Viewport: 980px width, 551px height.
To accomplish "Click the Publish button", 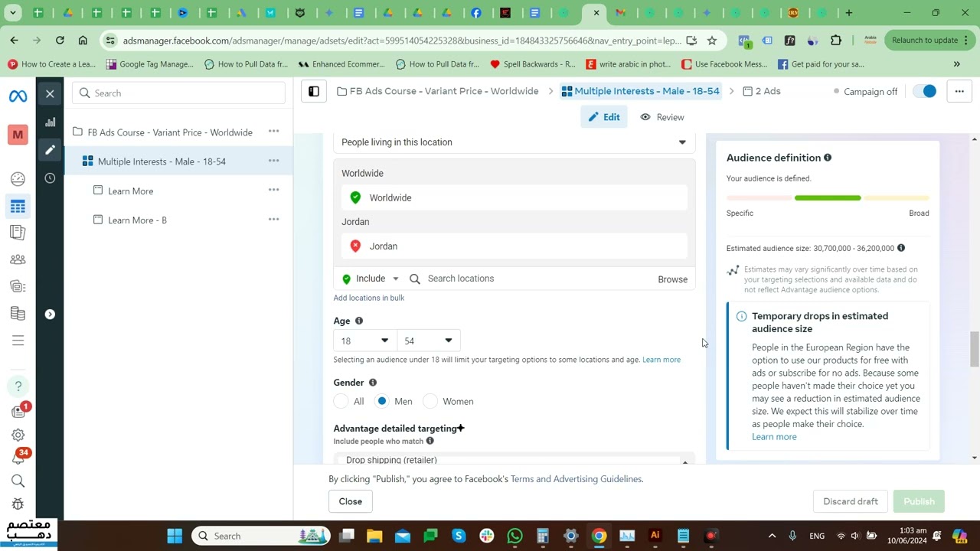I will tap(919, 501).
